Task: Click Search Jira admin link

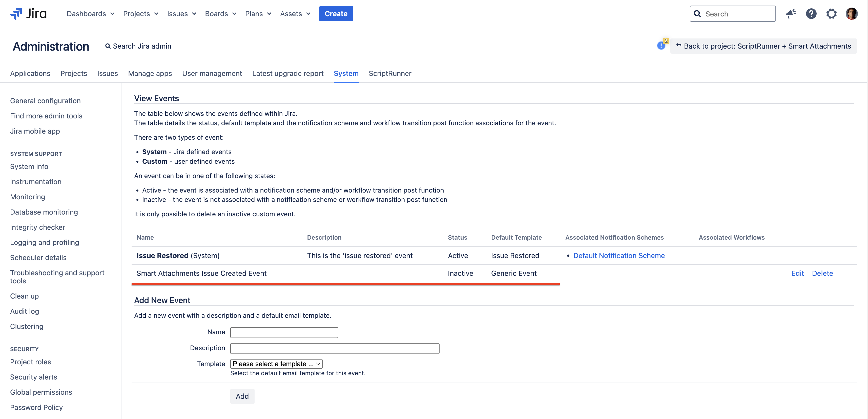Action: pos(138,46)
